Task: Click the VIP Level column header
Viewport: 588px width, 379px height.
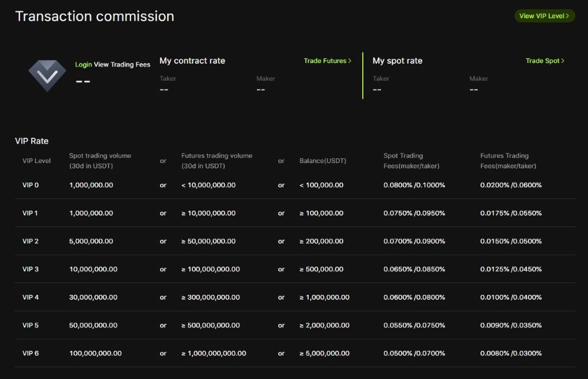Action: 36,161
